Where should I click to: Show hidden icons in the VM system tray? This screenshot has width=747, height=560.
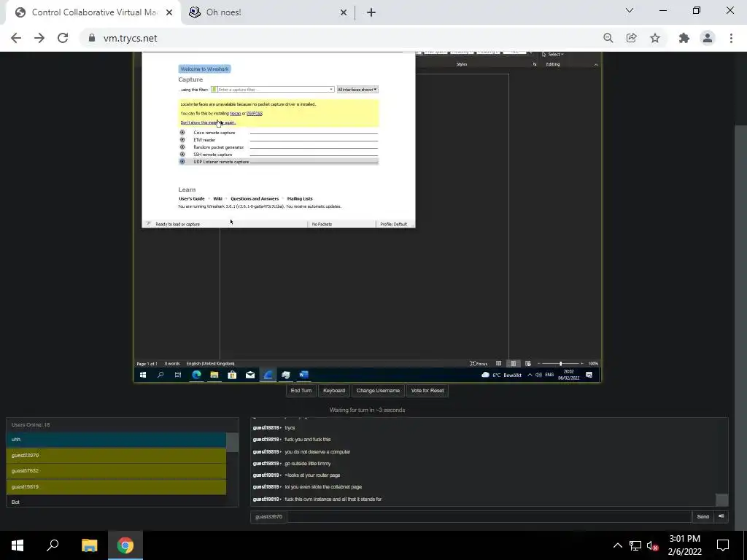530,376
